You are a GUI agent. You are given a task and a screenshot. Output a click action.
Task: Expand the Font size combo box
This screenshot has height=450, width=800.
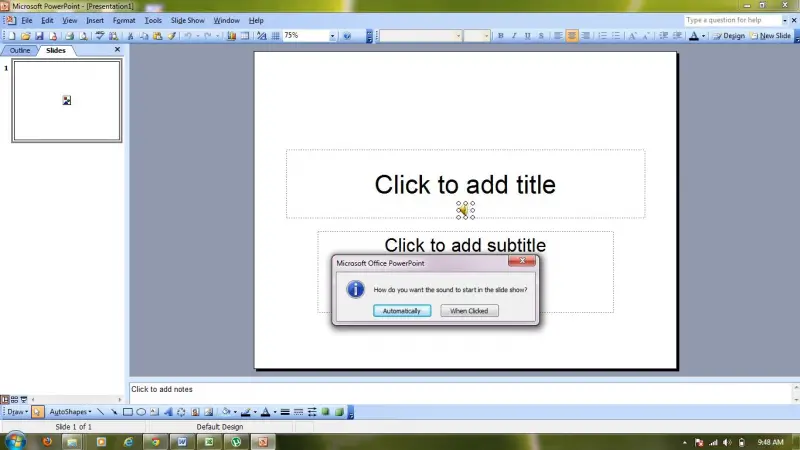click(x=486, y=36)
